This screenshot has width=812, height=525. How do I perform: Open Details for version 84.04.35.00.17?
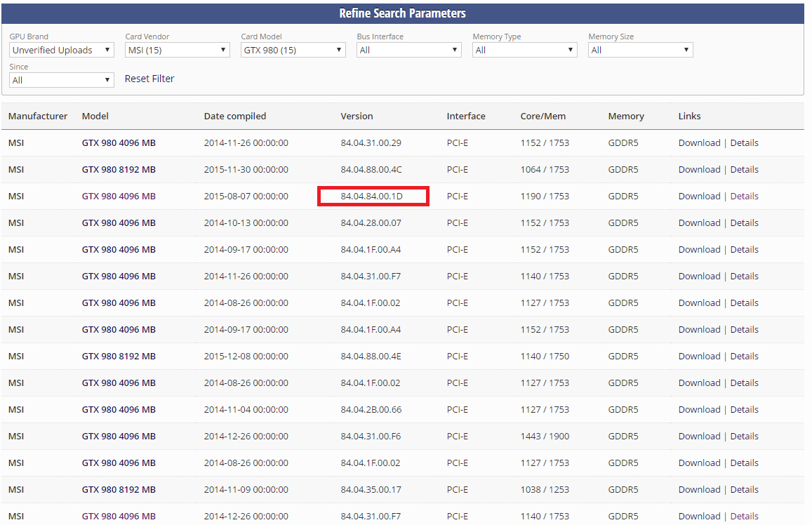click(744, 489)
